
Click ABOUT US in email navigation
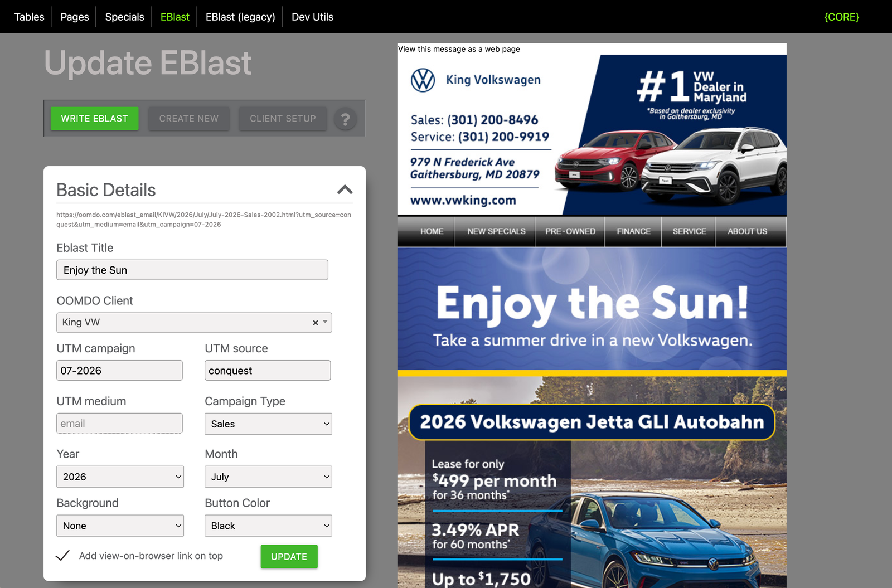pyautogui.click(x=748, y=231)
